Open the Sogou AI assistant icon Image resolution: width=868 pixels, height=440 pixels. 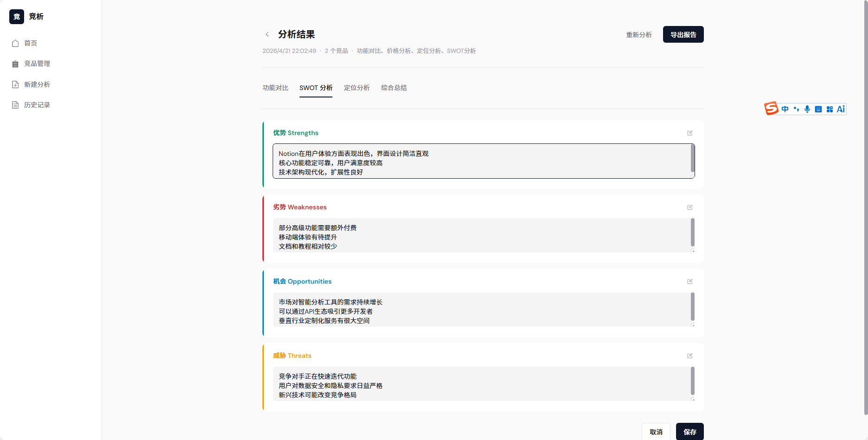[x=841, y=109]
